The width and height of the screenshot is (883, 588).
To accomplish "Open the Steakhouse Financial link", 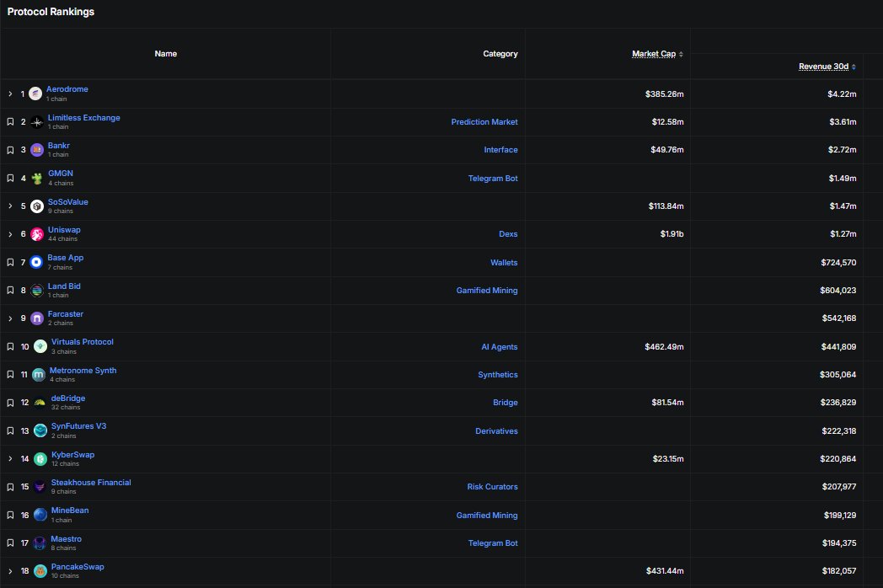I will tap(91, 482).
